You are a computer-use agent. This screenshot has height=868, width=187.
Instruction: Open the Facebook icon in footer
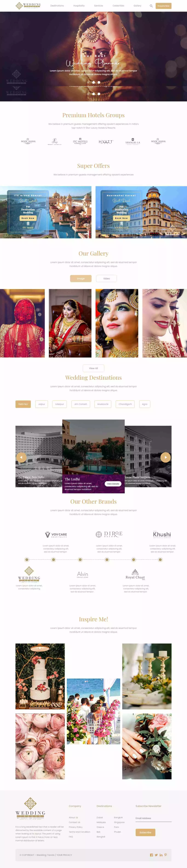[x=151, y=855]
